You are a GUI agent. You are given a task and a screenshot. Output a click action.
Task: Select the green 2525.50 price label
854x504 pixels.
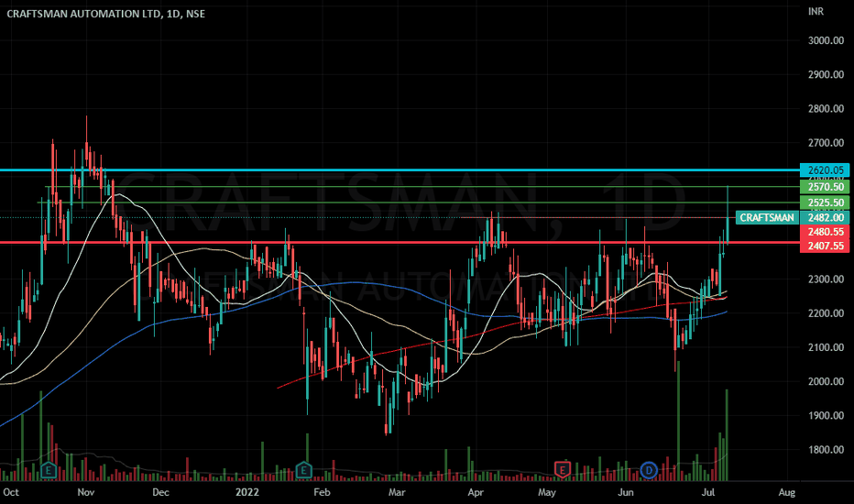click(x=825, y=203)
